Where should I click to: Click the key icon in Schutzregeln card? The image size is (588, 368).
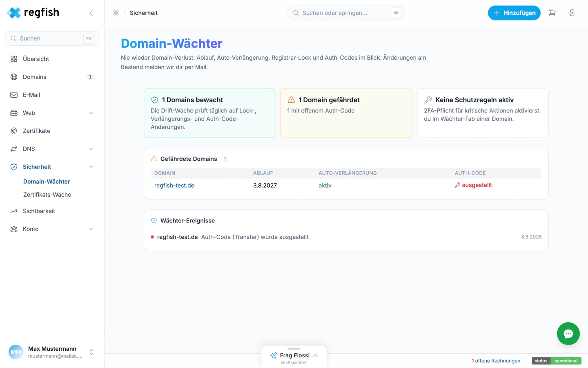(x=428, y=100)
